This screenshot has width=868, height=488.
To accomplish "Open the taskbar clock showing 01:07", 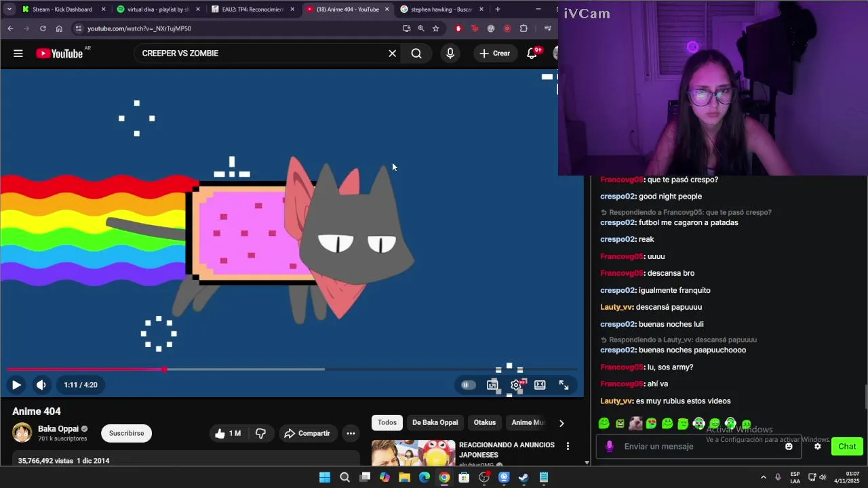I will [847, 477].
